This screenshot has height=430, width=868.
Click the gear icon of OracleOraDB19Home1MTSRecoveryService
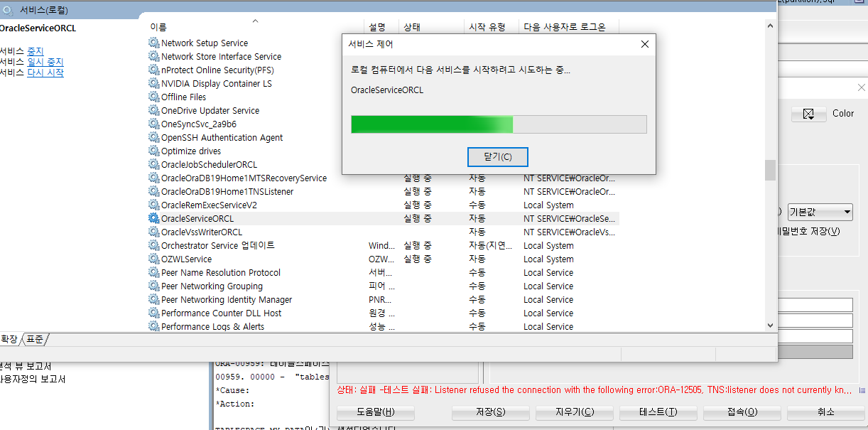pyautogui.click(x=153, y=178)
